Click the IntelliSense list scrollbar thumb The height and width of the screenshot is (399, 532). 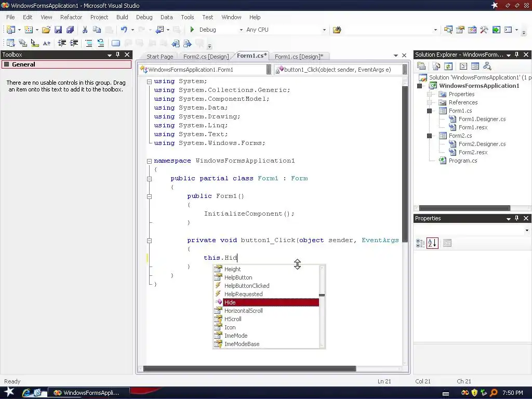(322, 295)
